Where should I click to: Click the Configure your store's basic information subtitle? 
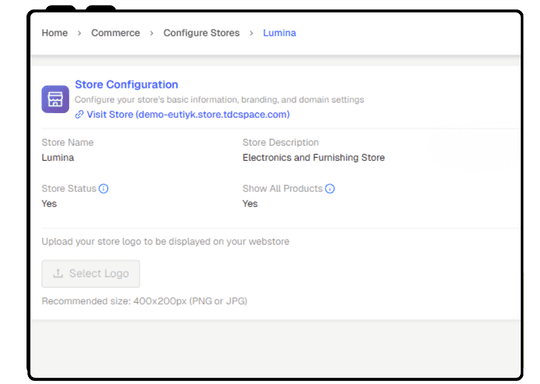click(219, 100)
